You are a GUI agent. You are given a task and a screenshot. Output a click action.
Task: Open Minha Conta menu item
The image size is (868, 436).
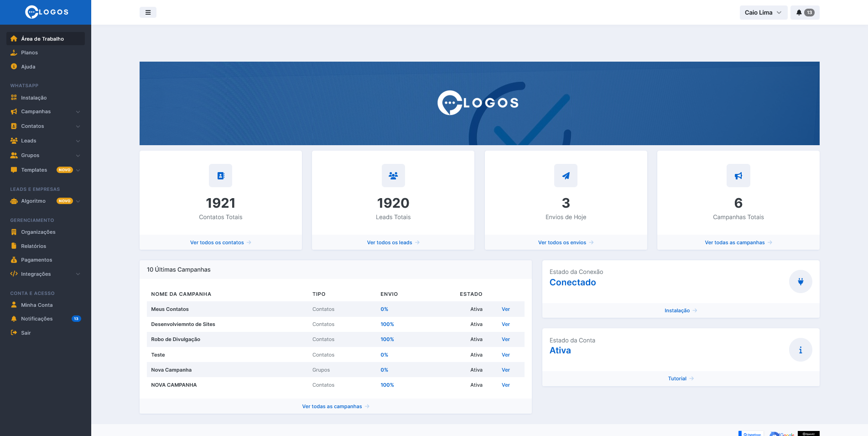pos(46,305)
